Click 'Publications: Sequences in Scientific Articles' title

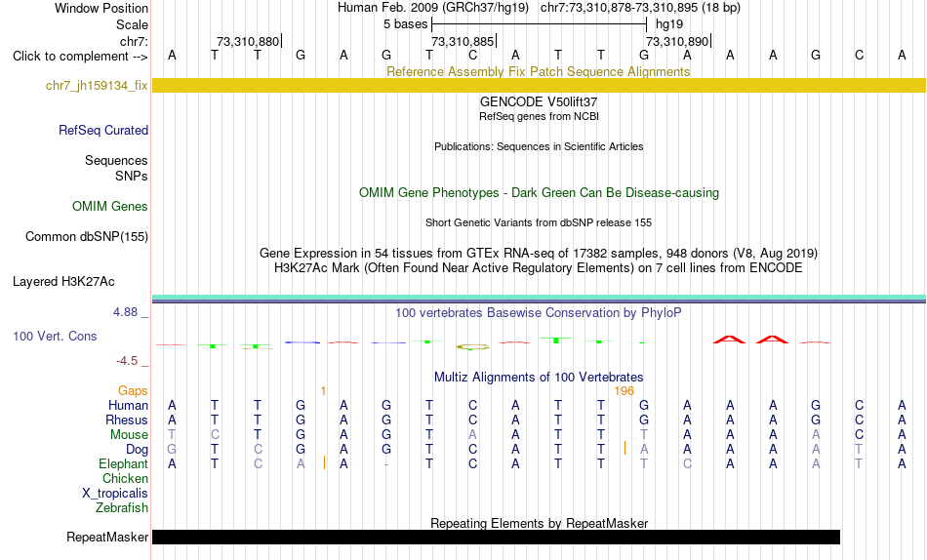(539, 146)
